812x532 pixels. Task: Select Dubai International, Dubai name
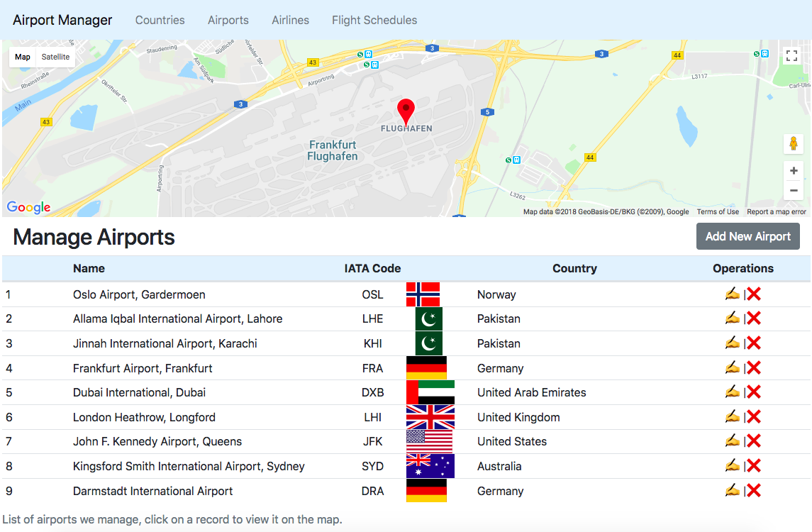pyautogui.click(x=139, y=393)
